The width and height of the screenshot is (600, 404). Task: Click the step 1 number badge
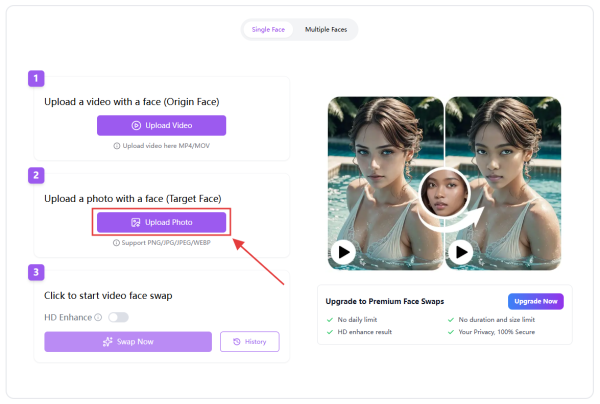(x=37, y=78)
